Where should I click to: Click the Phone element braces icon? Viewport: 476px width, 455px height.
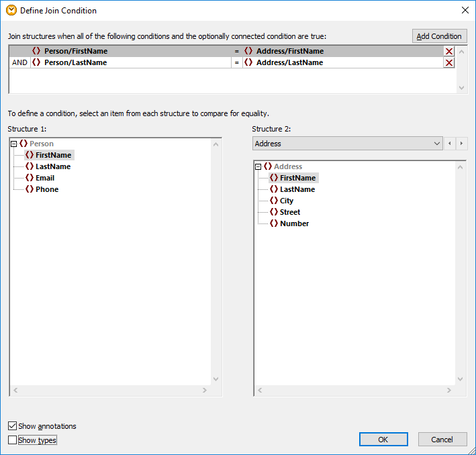30,189
